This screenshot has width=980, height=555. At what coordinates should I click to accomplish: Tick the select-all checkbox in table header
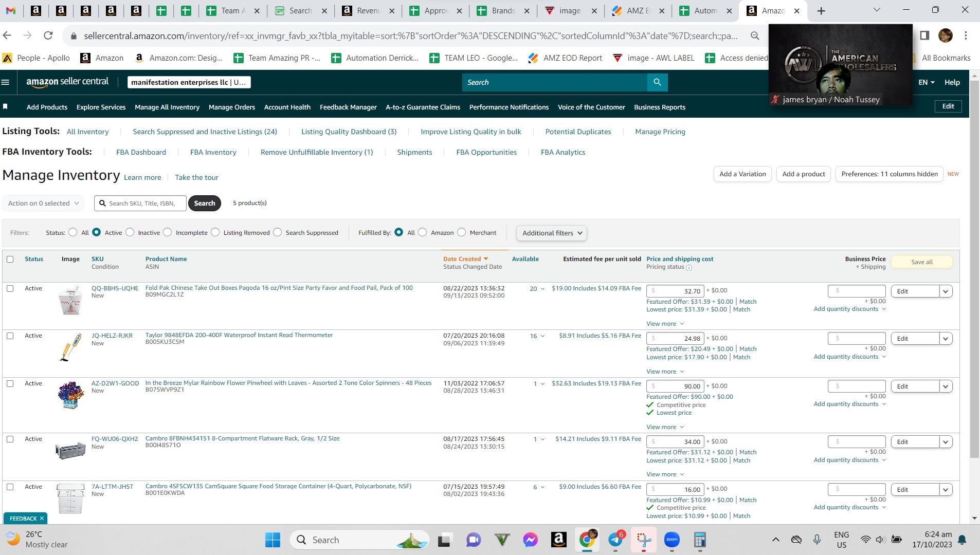point(10,259)
